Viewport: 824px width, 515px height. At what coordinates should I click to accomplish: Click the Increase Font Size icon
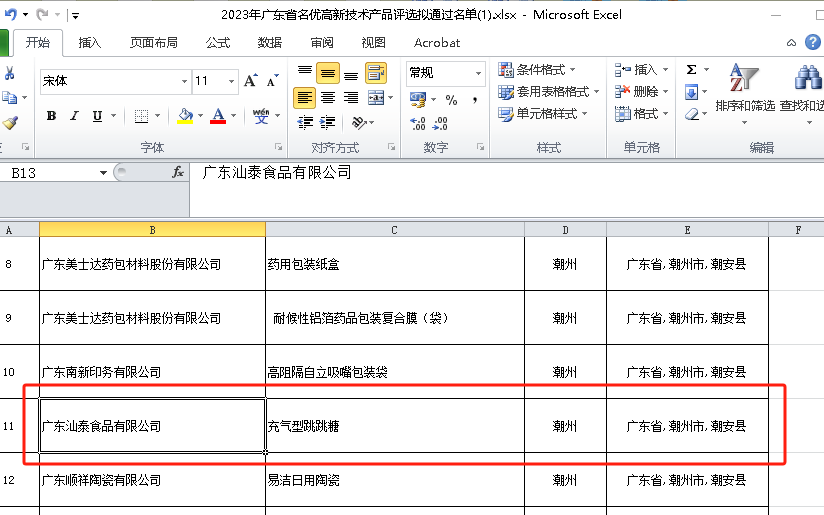pyautogui.click(x=251, y=81)
